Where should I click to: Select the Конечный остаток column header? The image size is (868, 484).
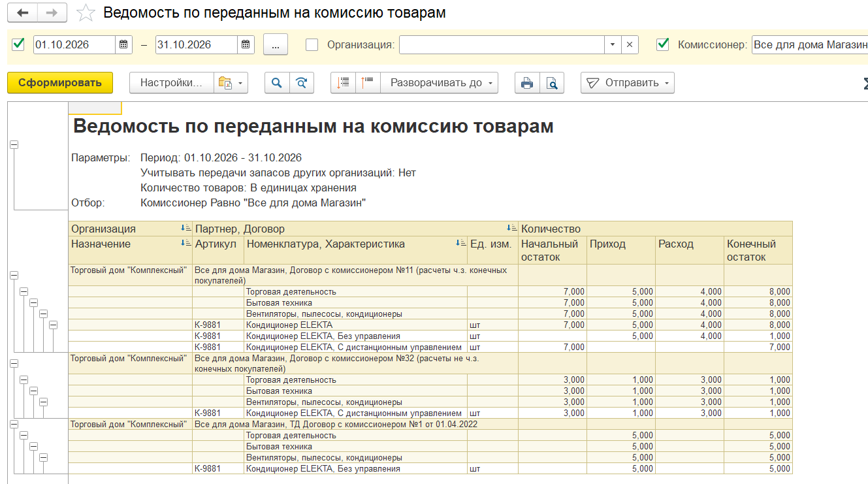coord(758,250)
